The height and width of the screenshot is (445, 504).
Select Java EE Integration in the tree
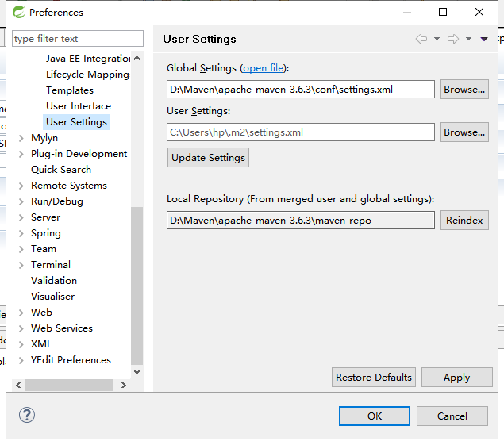[x=88, y=59]
